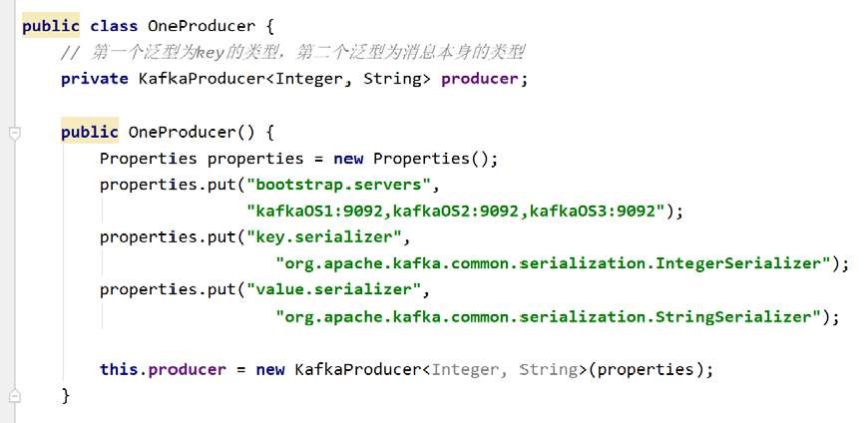The width and height of the screenshot is (868, 423).
Task: Click the Chinese comment line
Action: tap(292, 53)
